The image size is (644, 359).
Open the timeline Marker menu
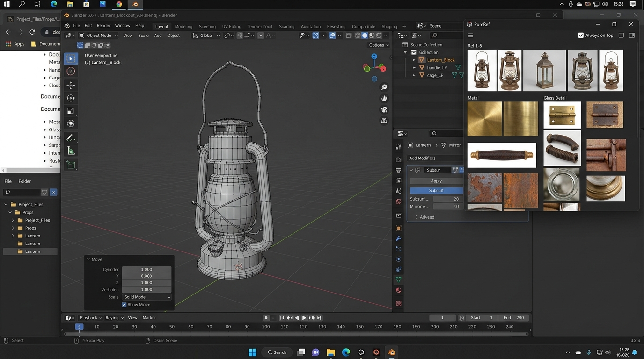(149, 318)
